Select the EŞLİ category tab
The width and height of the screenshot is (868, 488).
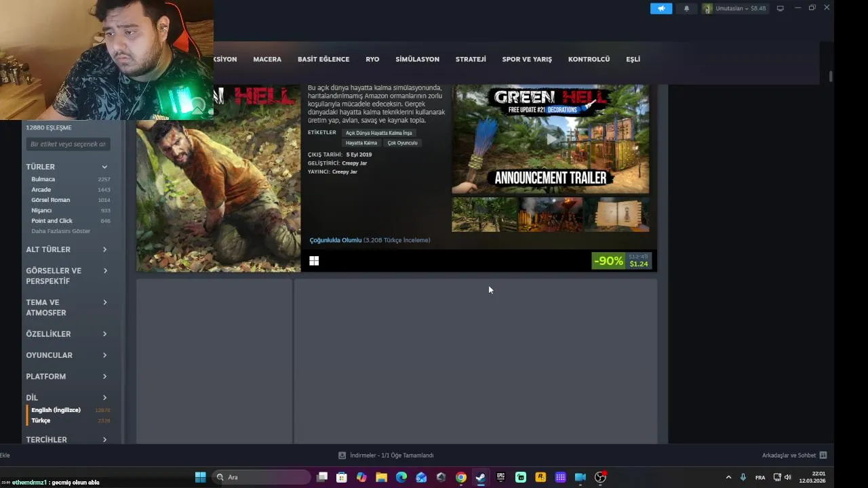pyautogui.click(x=633, y=59)
